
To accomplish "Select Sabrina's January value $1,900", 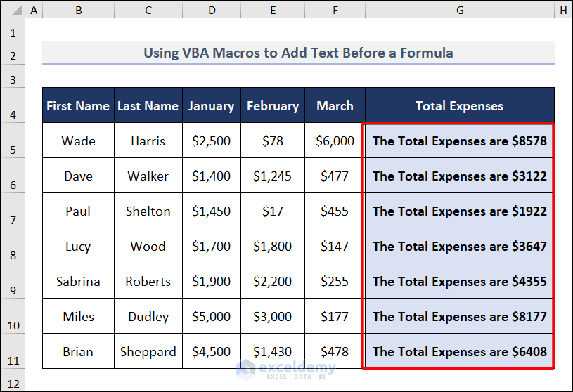I will (x=211, y=282).
